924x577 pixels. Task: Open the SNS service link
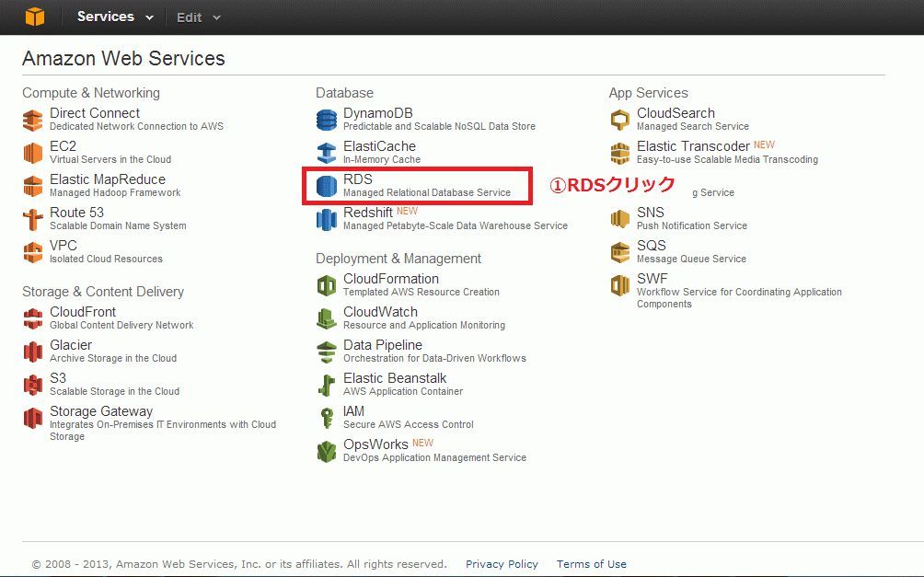coord(650,213)
